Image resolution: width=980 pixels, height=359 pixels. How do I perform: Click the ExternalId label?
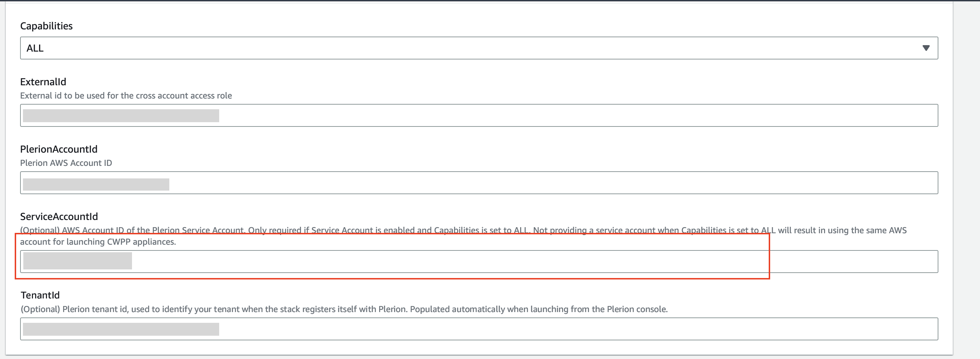(43, 82)
